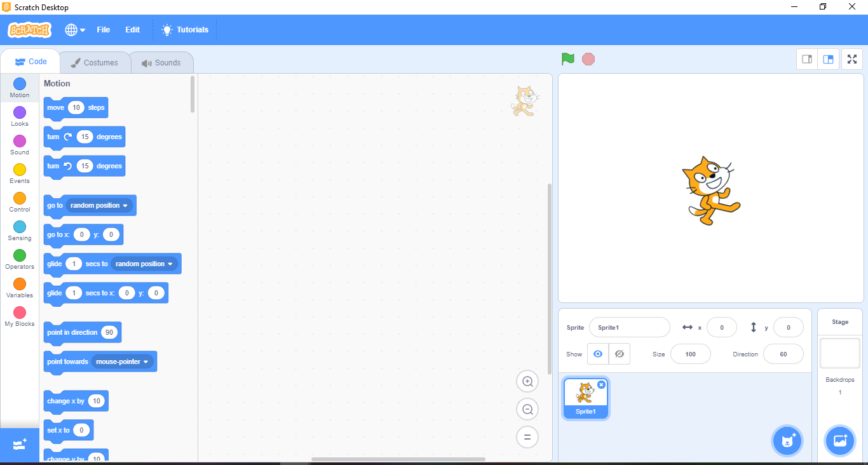868x465 pixels.
Task: Zoom in on the code area
Action: [527, 381]
